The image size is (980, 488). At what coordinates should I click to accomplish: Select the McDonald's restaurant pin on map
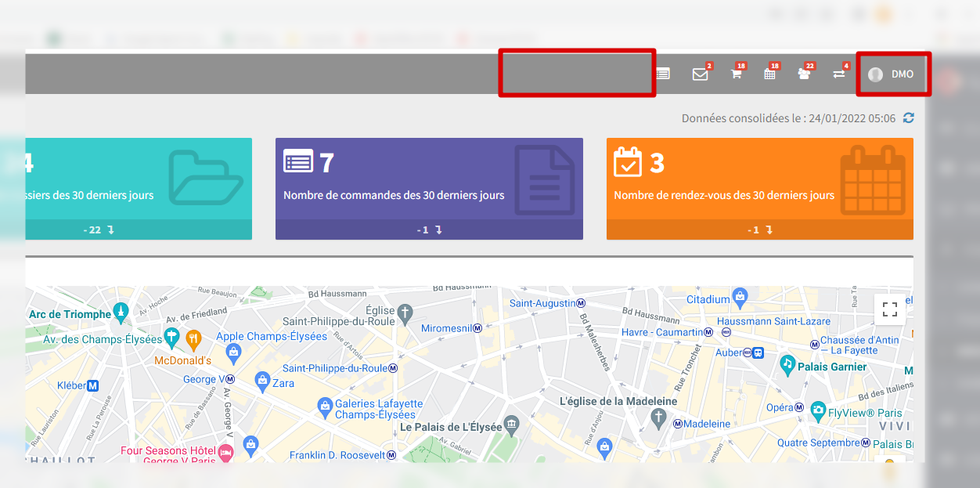coord(193,338)
